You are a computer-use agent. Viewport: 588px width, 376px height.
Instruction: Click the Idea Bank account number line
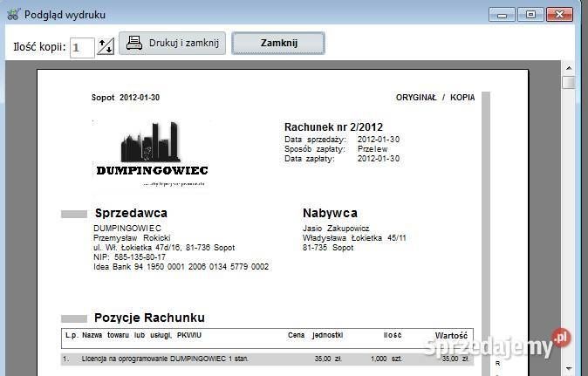click(x=181, y=267)
